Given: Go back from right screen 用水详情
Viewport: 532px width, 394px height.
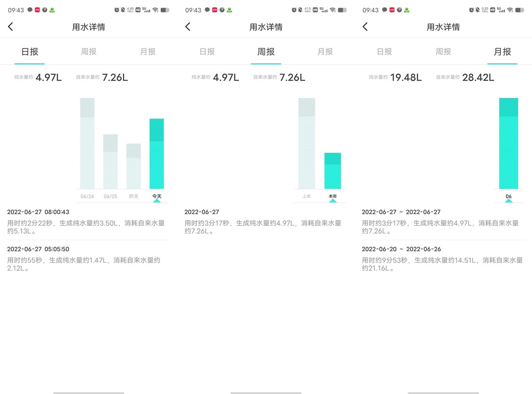Looking at the screenshot, I should [x=365, y=27].
